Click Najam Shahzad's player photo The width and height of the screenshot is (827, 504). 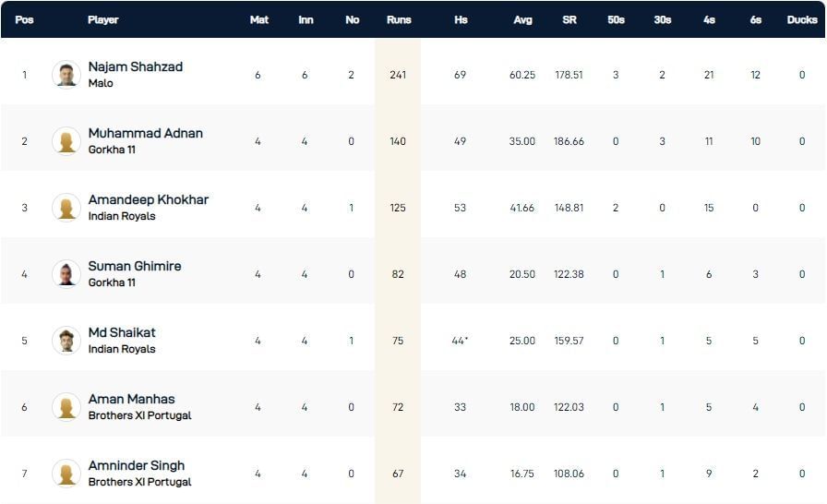click(x=66, y=75)
